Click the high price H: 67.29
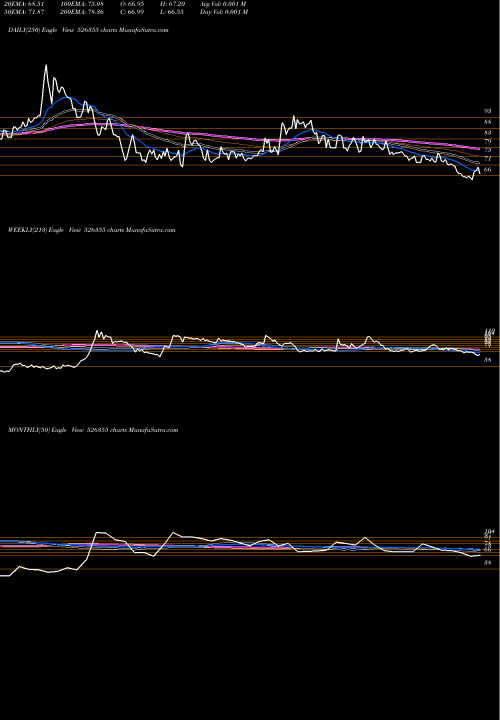The height and width of the screenshot is (720, 500). click(172, 4)
